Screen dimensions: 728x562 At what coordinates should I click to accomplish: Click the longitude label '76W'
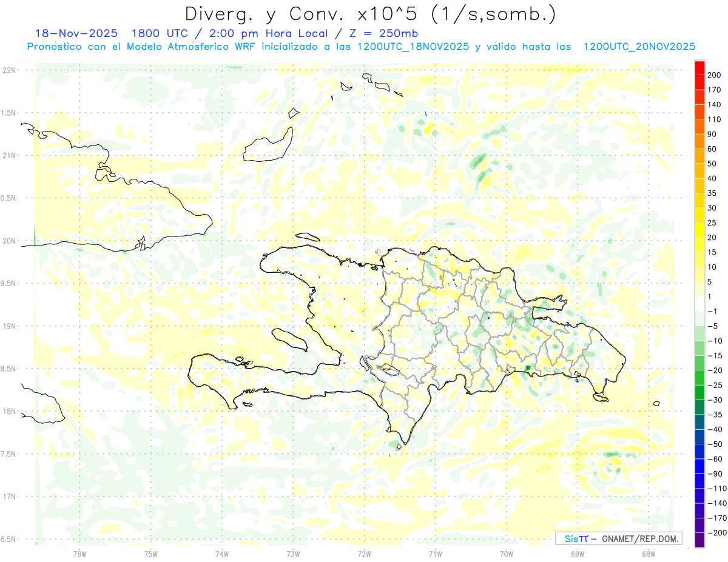pos(79,554)
